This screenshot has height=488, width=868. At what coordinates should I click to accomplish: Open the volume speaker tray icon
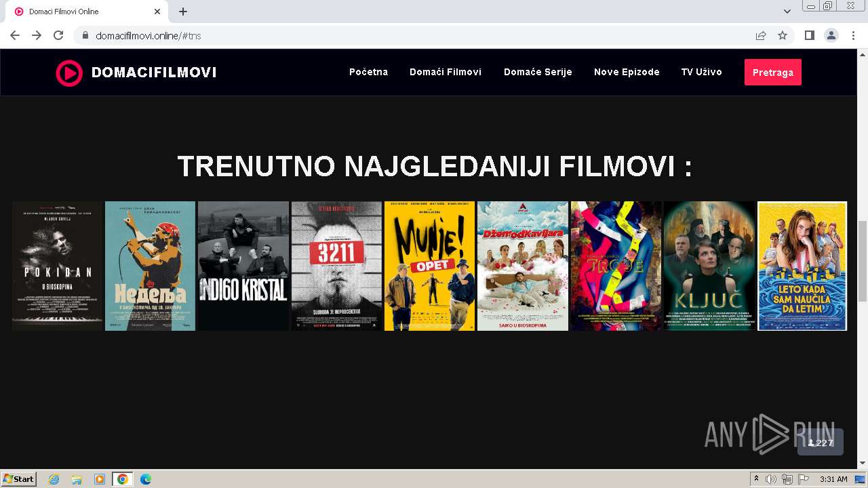click(x=771, y=479)
